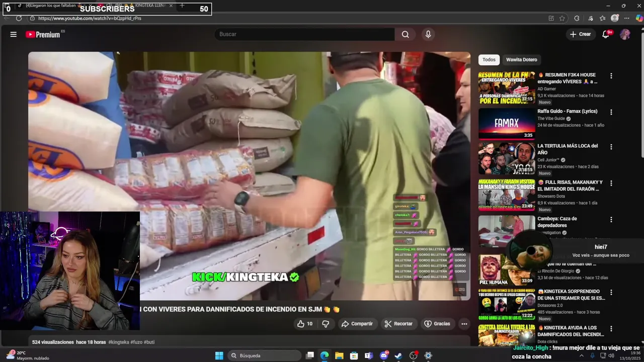Viewport: 644px width, 362px height.
Task: Click the magnifier search button
Action: [406, 34]
